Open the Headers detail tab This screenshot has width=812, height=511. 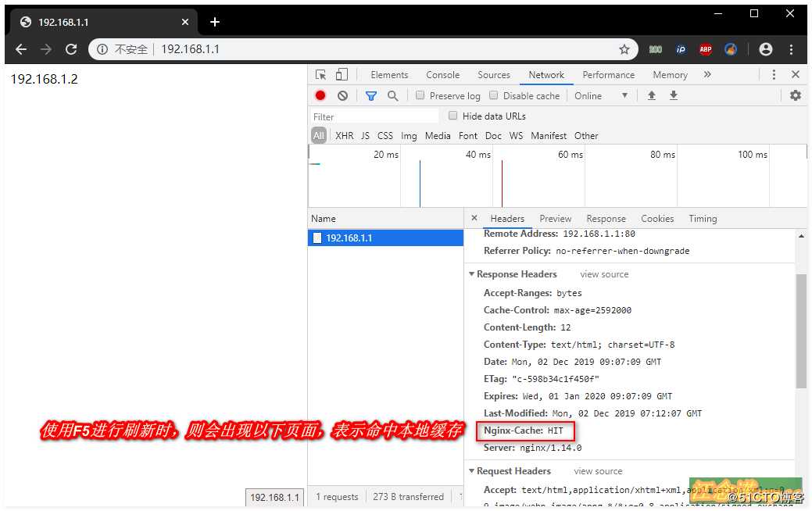[x=507, y=219]
